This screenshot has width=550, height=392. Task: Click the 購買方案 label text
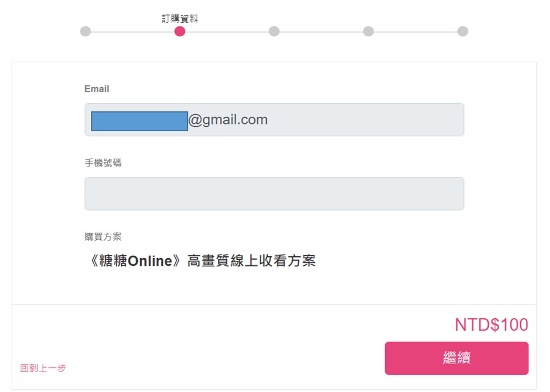coord(103,237)
